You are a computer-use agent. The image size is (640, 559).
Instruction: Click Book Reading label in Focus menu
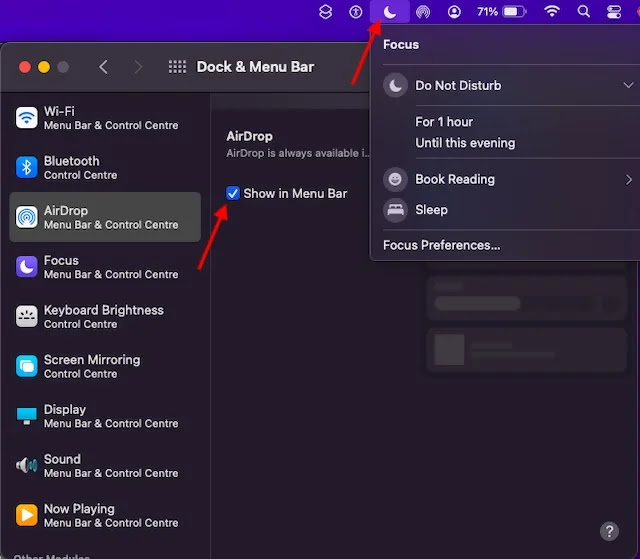455,180
